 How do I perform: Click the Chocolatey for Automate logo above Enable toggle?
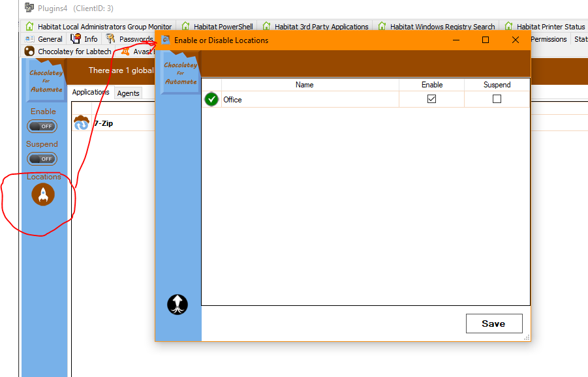pos(46,81)
